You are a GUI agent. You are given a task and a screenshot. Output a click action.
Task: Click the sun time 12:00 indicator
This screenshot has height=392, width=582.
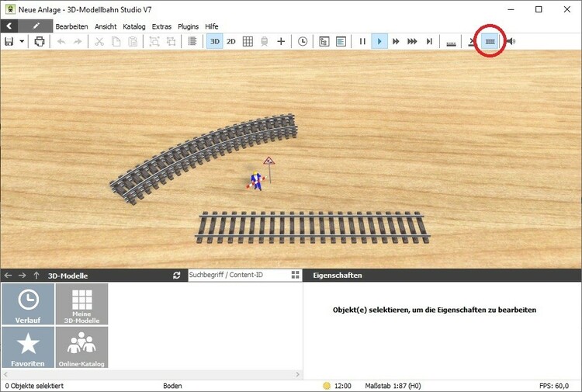coord(337,386)
